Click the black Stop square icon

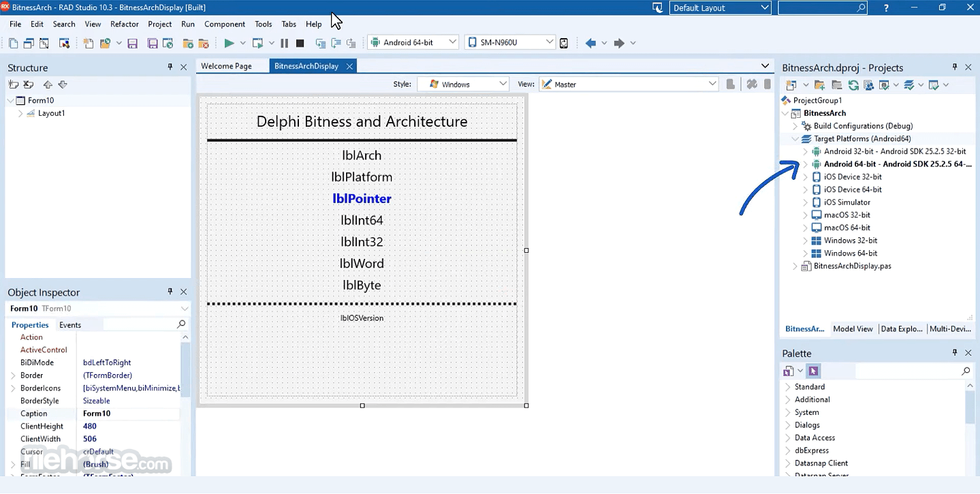[x=300, y=43]
